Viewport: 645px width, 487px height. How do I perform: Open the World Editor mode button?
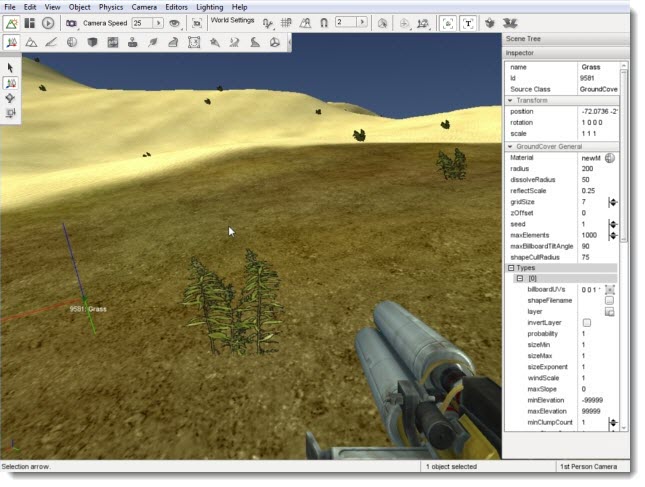(12, 23)
